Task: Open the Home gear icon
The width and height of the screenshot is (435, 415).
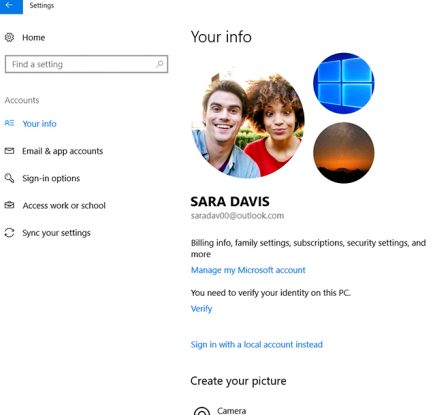Action: click(9, 37)
